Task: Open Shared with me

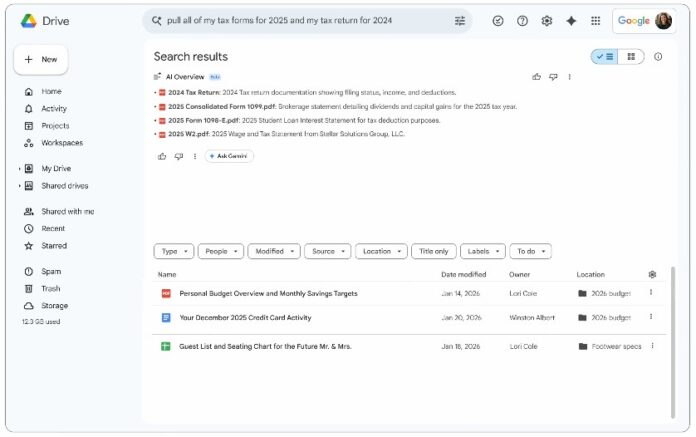Action: tap(68, 212)
